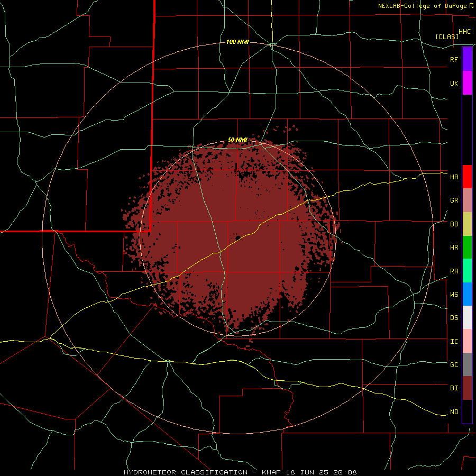This screenshot has height=476, width=476.
Task: Click the ND legend label
Action: (454, 412)
